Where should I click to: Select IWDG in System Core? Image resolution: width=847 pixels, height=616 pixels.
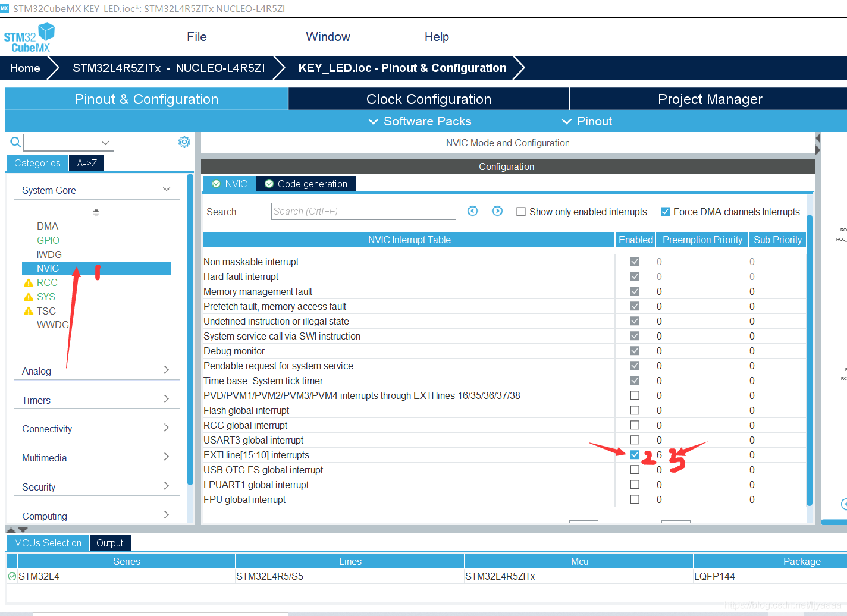(x=49, y=254)
